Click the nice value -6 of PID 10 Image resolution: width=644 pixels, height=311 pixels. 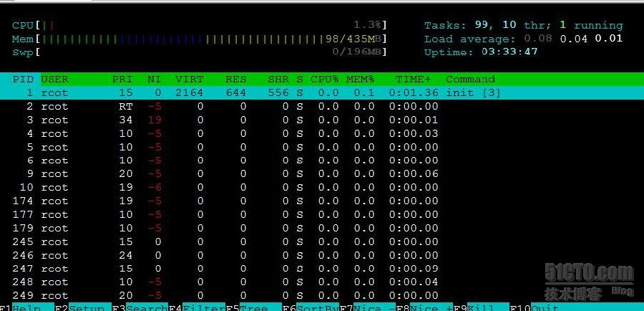pos(155,188)
